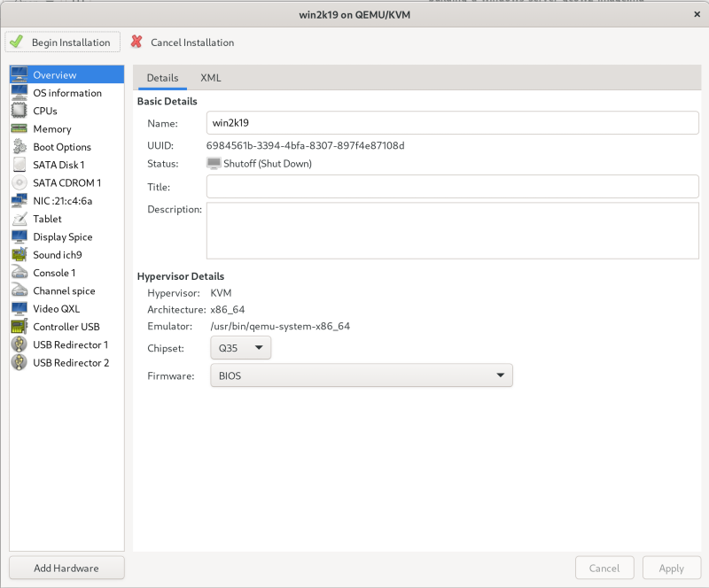The image size is (709, 588).
Task: Select the Console 1 serial icon
Action: 19,273
